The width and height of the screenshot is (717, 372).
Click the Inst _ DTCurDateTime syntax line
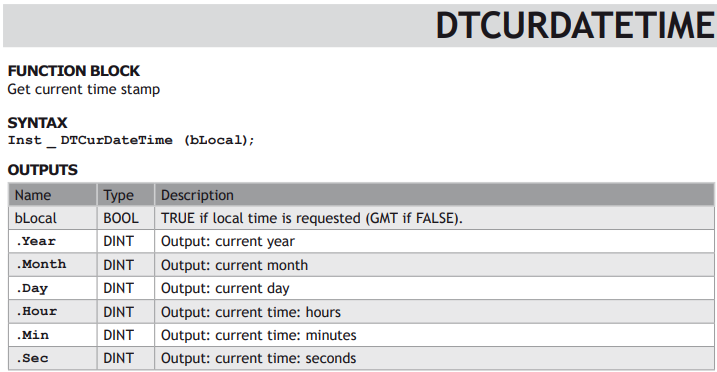(131, 140)
